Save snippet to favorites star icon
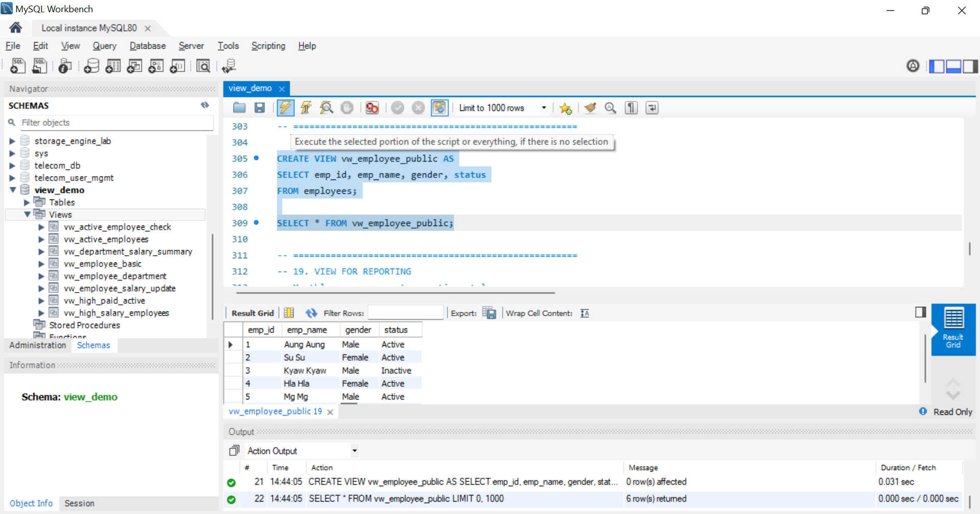The width and height of the screenshot is (980, 514). [565, 108]
